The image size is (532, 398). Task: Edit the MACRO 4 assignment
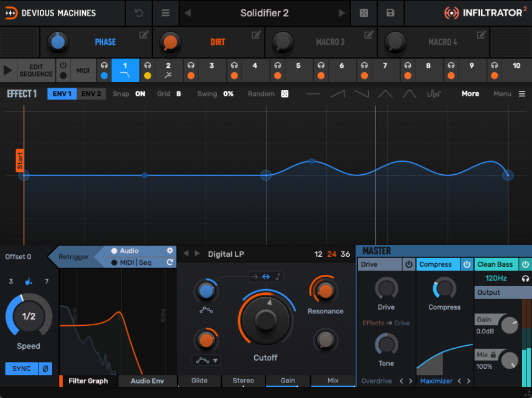coord(481,35)
